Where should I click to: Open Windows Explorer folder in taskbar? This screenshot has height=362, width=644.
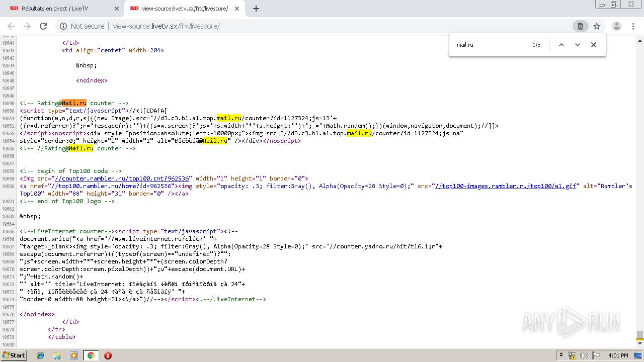pyautogui.click(x=57, y=355)
